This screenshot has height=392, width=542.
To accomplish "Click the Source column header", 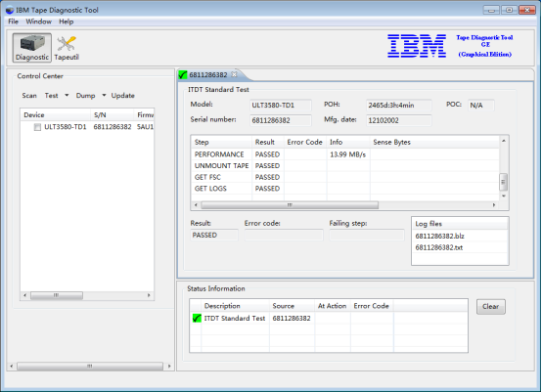I will pyautogui.click(x=293, y=306).
